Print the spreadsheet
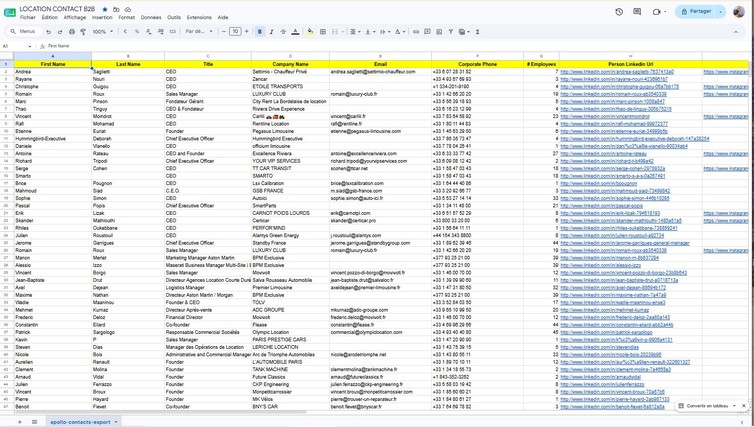Screen dimensions: 754x427 [x=72, y=32]
